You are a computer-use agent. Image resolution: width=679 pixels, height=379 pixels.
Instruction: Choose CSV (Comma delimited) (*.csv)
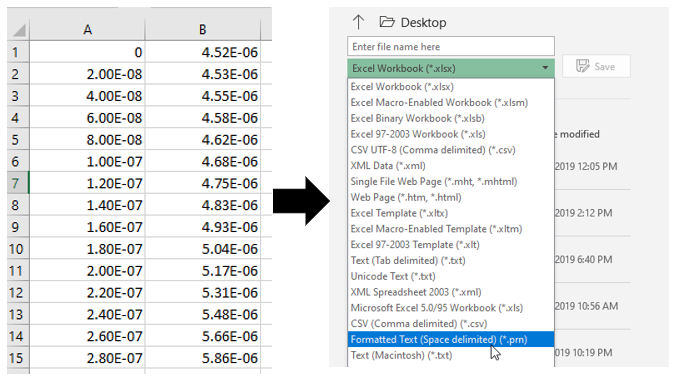tap(451, 324)
